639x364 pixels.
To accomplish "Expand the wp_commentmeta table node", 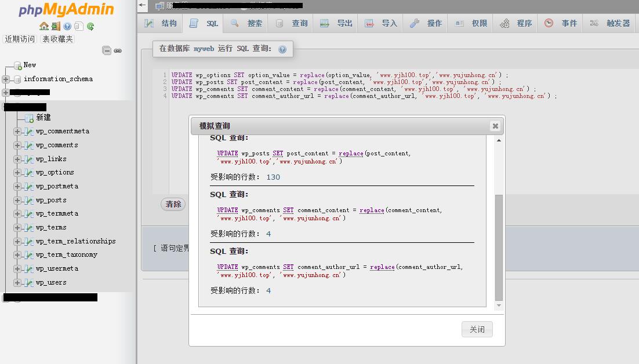I will 17,132.
